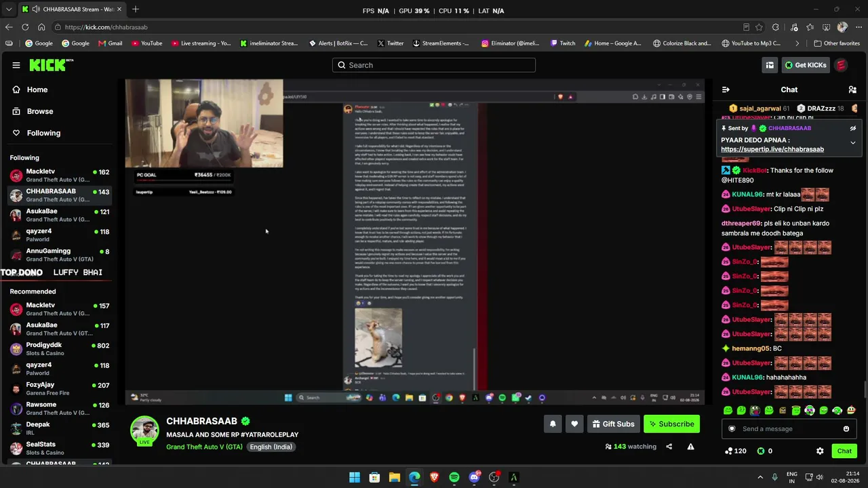Open the Kick sidebar hamburger menu
The height and width of the screenshot is (488, 868).
tap(16, 65)
